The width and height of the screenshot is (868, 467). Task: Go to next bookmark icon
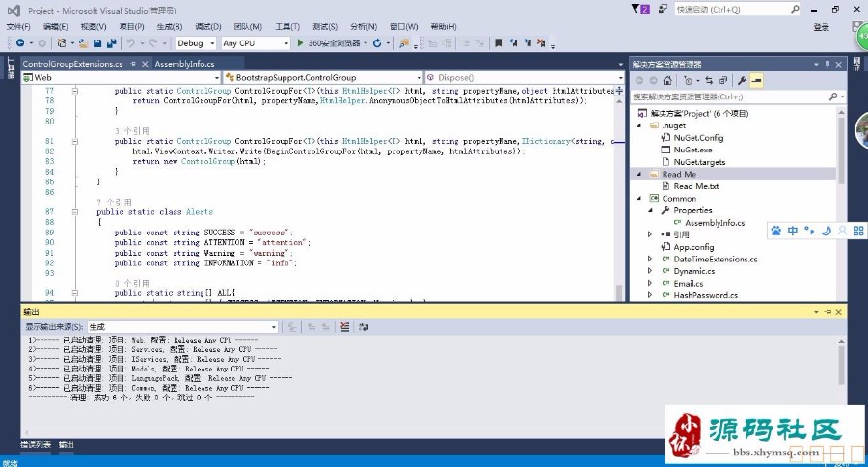click(x=527, y=42)
